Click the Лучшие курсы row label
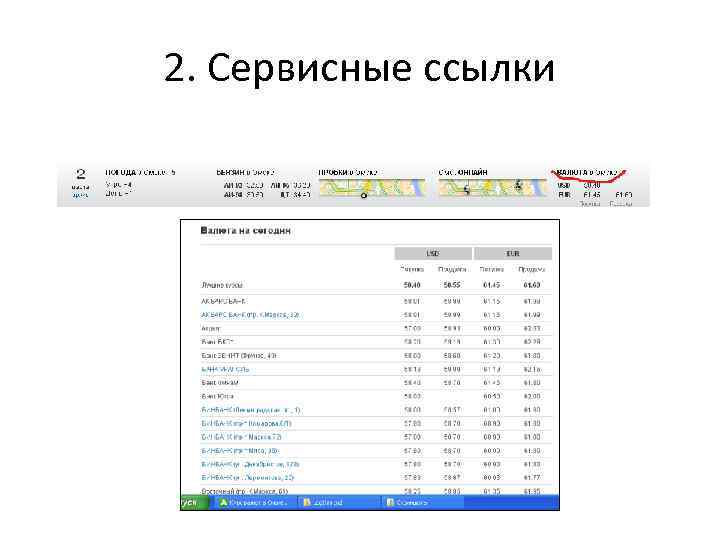The image size is (720, 540). click(x=222, y=285)
